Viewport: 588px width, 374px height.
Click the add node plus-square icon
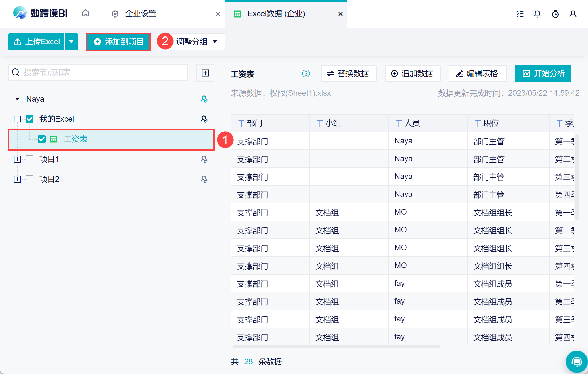(205, 73)
